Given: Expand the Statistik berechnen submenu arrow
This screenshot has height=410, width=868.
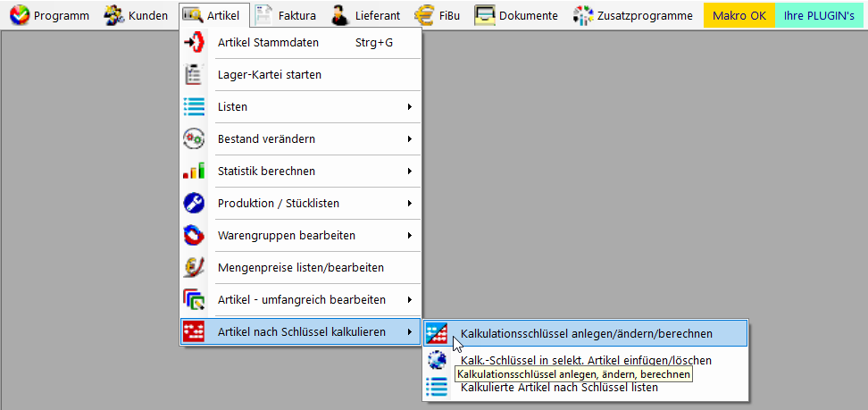Looking at the screenshot, I should [410, 171].
